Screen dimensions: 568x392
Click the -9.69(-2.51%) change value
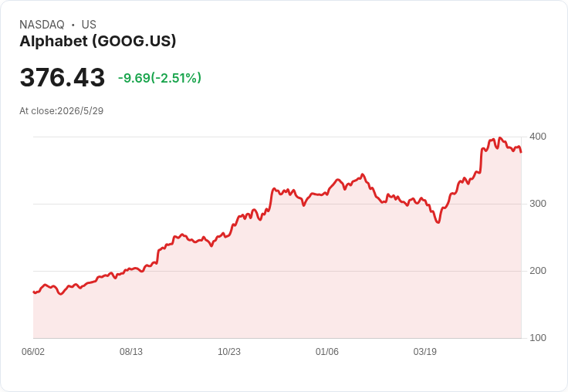pos(160,78)
